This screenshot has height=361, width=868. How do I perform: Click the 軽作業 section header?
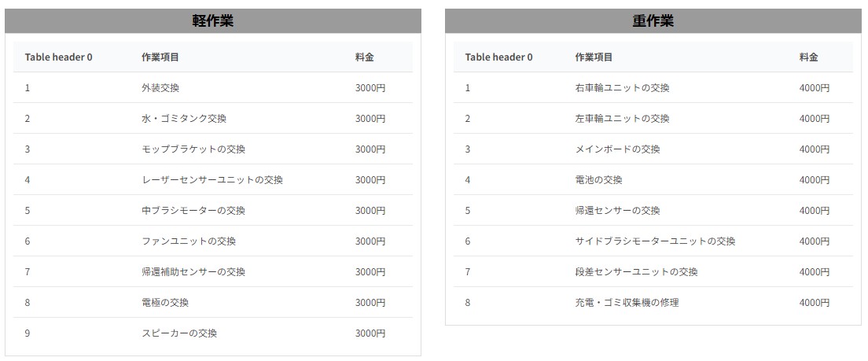[x=212, y=21]
